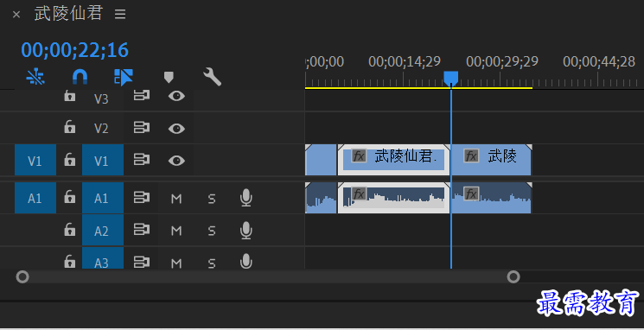The width and height of the screenshot is (644, 330).
Task: Toggle lock on track A1
Action: click(x=69, y=198)
